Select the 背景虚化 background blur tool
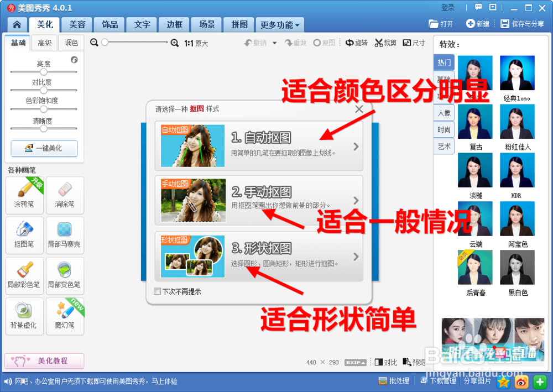553x392 pixels. click(x=24, y=316)
